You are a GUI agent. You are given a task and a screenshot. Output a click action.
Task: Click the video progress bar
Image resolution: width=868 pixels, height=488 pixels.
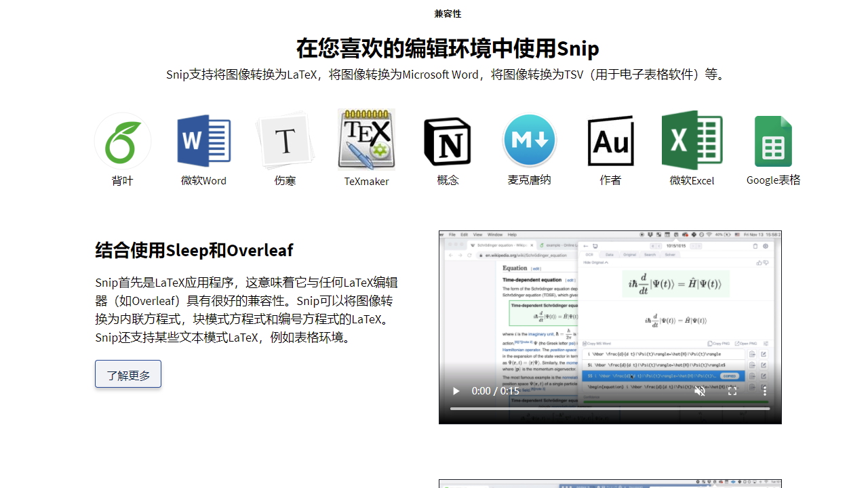coord(610,408)
